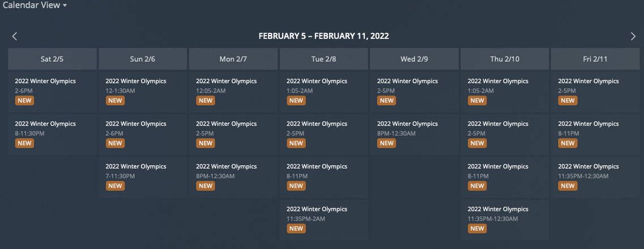Go to previous week with left arrow
Screen dimensions: 644x249
click(15, 36)
